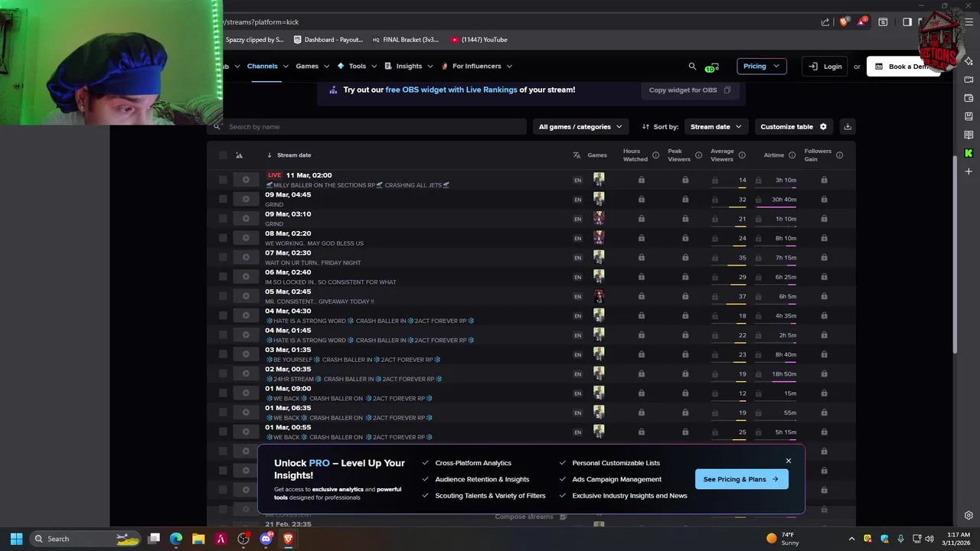This screenshot has width=980, height=551.
Task: Tick checkbox for 08 Mar, 02:20 stream
Action: click(x=223, y=238)
